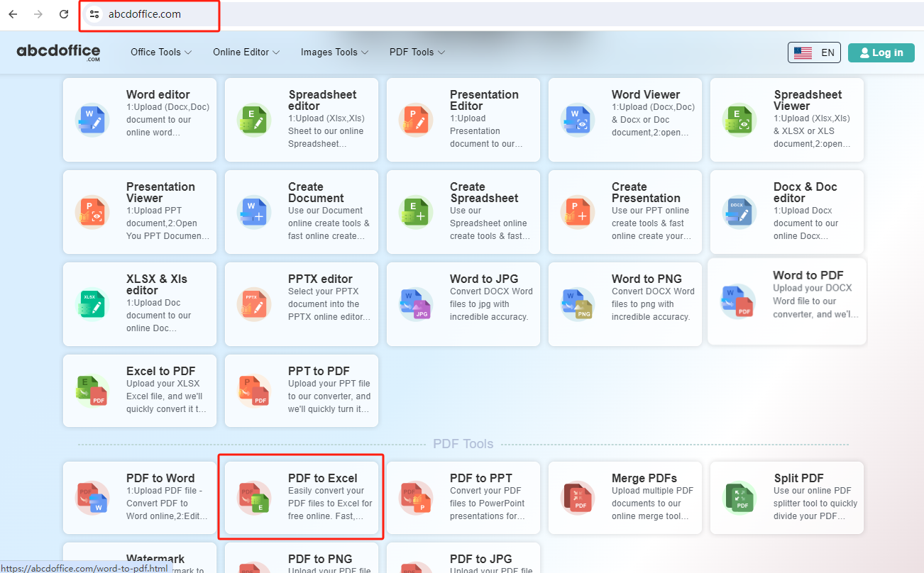
Task: Click the PDF to PPT icon
Action: (x=416, y=498)
